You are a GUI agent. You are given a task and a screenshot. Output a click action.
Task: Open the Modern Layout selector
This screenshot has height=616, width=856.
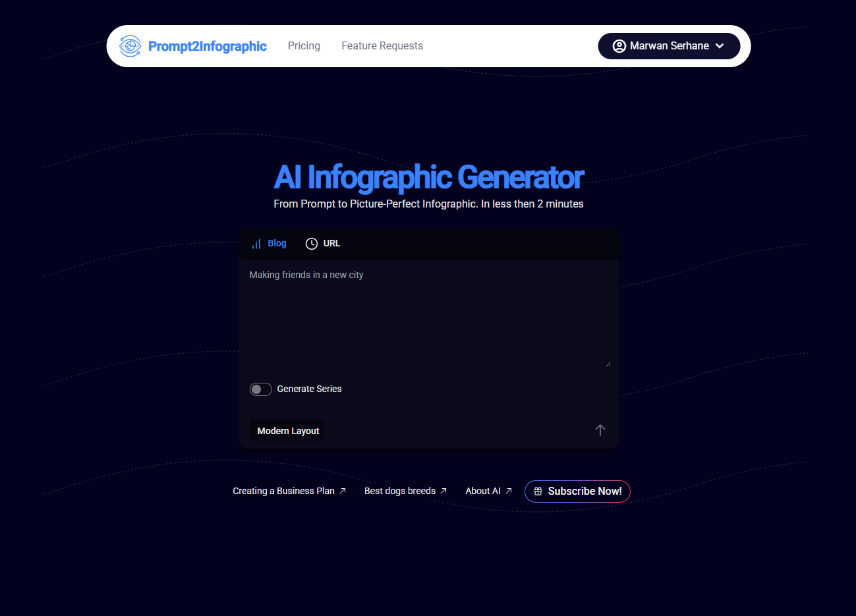(x=287, y=431)
